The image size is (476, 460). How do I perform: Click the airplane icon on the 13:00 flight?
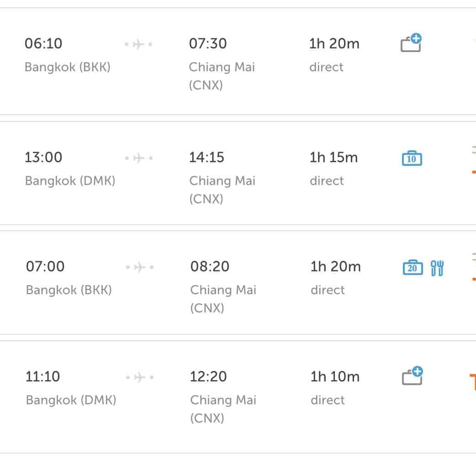(138, 158)
